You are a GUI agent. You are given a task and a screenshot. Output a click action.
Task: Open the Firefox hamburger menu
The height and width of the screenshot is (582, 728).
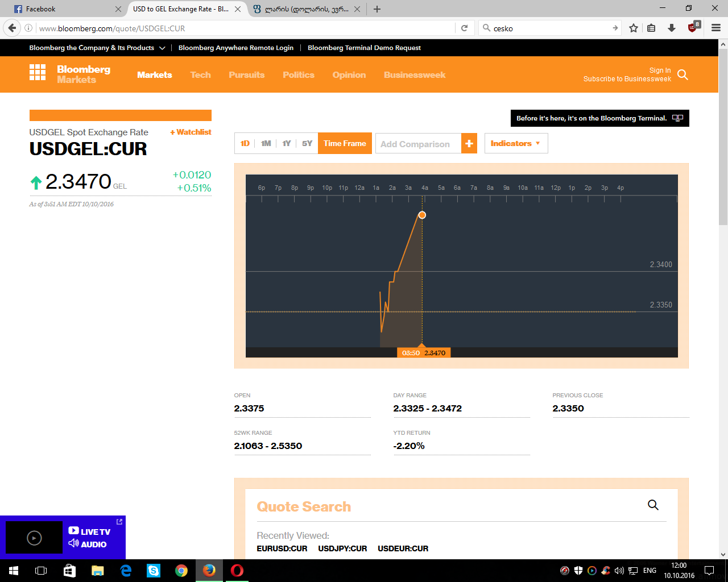[x=716, y=28]
